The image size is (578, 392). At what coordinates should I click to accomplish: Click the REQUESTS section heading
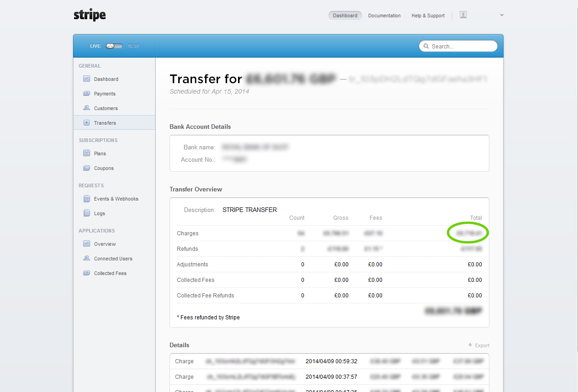coord(91,185)
